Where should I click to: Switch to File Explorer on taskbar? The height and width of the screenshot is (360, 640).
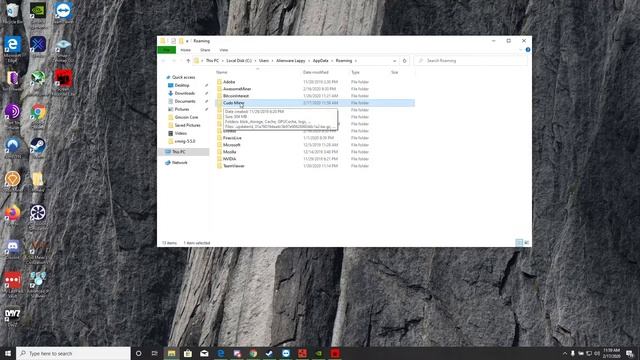click(x=171, y=353)
